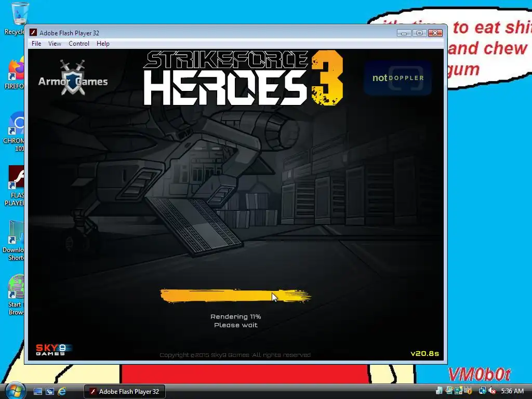Click the "Please wait" text
The height and width of the screenshot is (399, 532).
(x=236, y=325)
